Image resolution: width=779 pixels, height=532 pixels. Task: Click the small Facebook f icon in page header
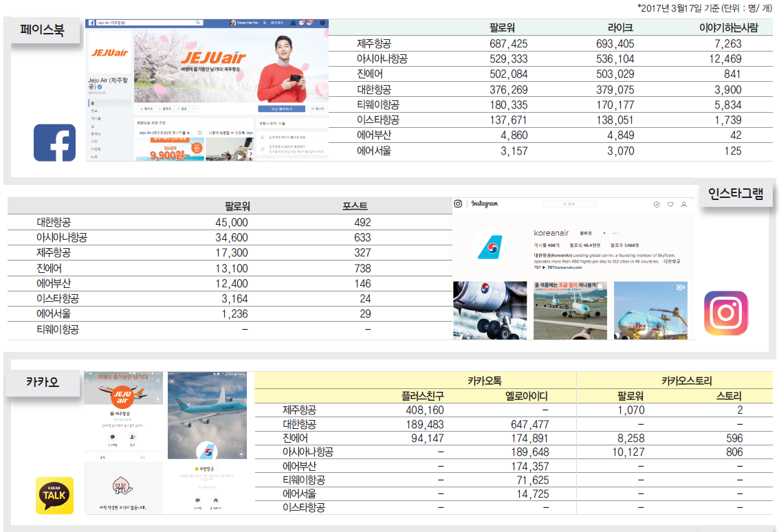point(91,23)
